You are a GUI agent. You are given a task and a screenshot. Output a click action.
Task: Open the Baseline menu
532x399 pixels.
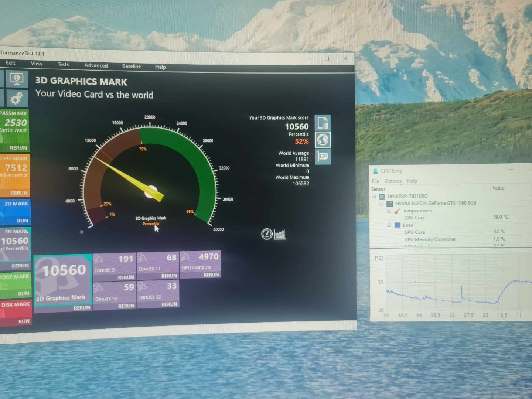pos(132,66)
